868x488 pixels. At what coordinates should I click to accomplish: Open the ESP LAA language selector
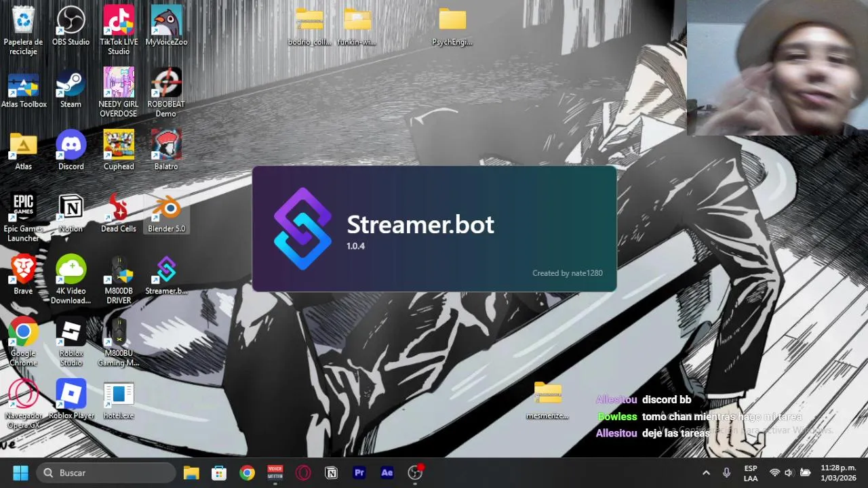click(x=751, y=473)
